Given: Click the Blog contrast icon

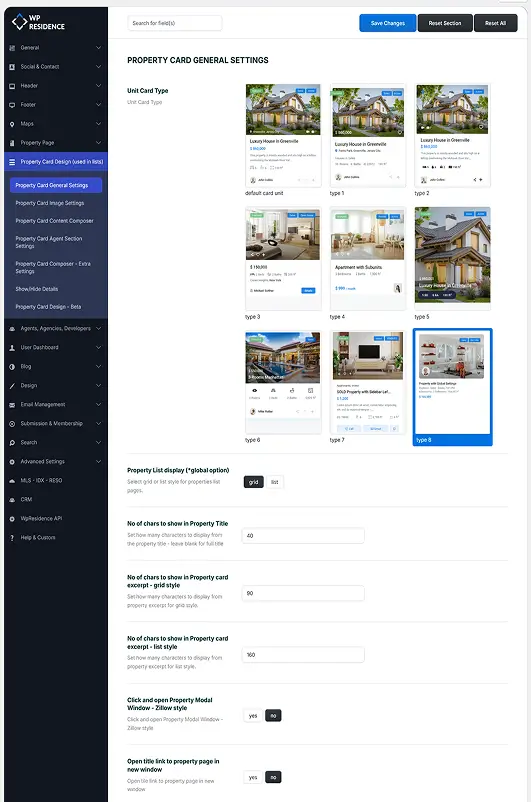Looking at the screenshot, I should click(x=12, y=366).
